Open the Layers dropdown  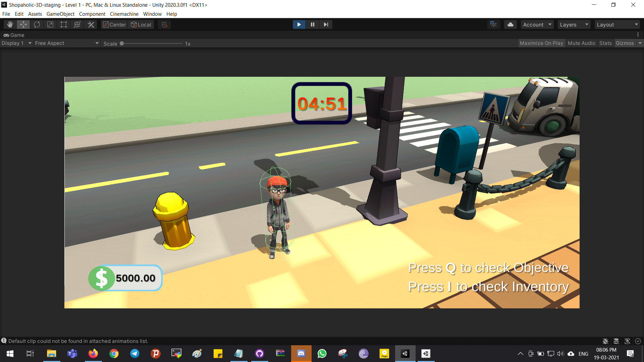click(x=574, y=24)
